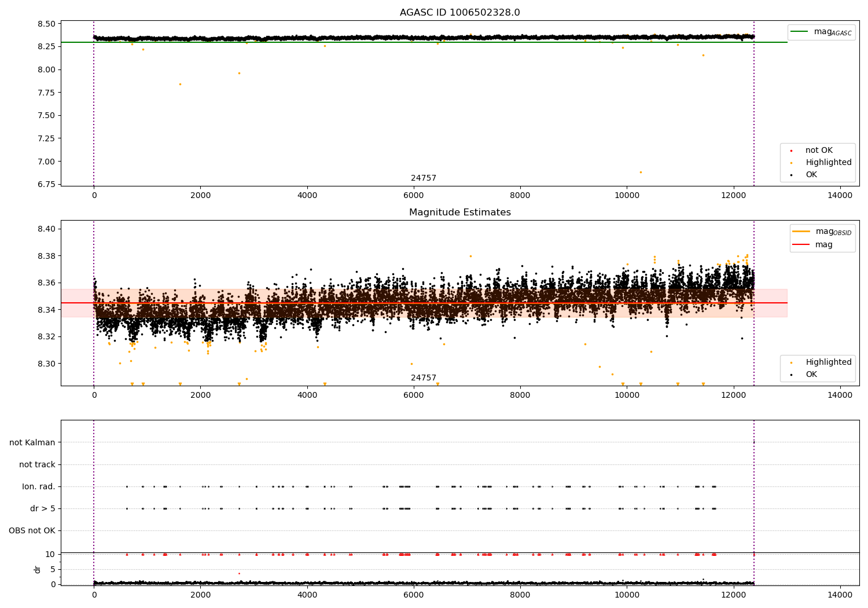Click the green mag AGASC legend line swatch

coord(800,32)
